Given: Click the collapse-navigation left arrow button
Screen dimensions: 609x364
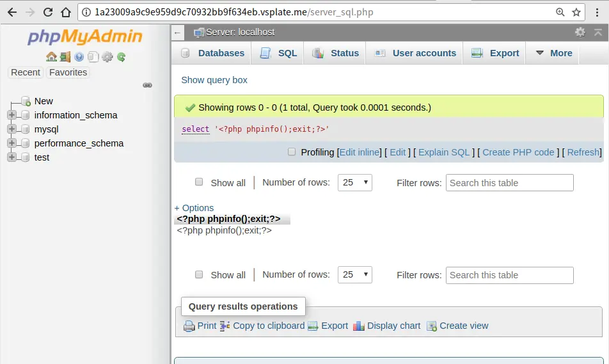Looking at the screenshot, I should (177, 33).
